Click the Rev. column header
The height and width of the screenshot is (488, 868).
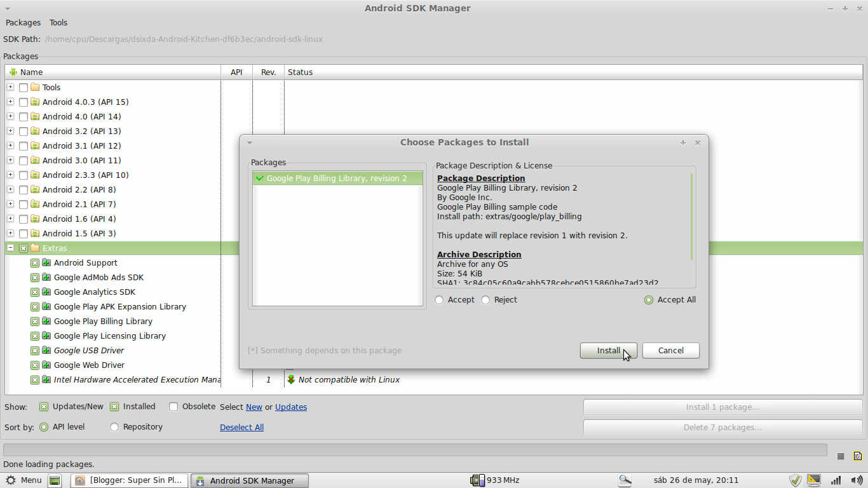pyautogui.click(x=268, y=72)
